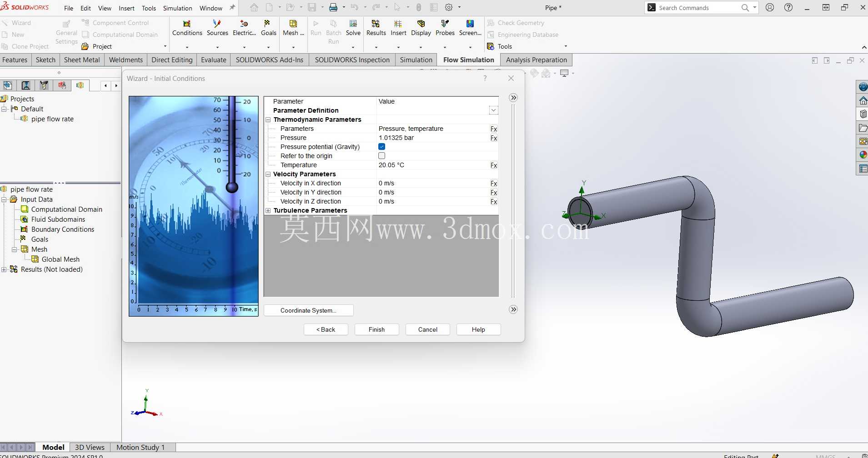
Task: Open Search Commands dropdown arrow
Action: [755, 8]
